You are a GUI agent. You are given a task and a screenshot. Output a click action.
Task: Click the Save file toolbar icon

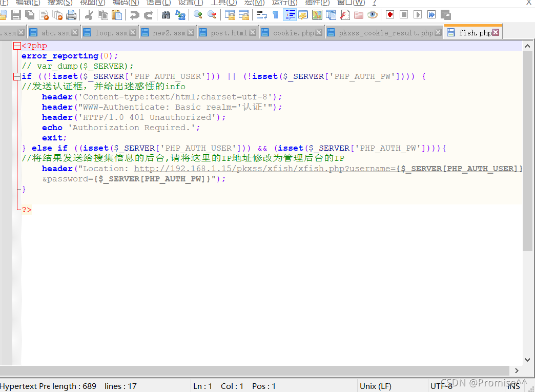(16, 15)
